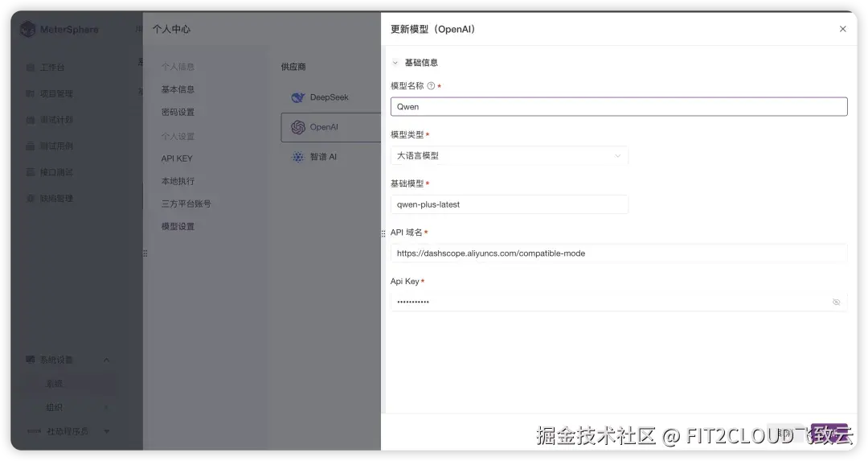Open 系统 under 系统设置
868x461 pixels.
(x=55, y=384)
